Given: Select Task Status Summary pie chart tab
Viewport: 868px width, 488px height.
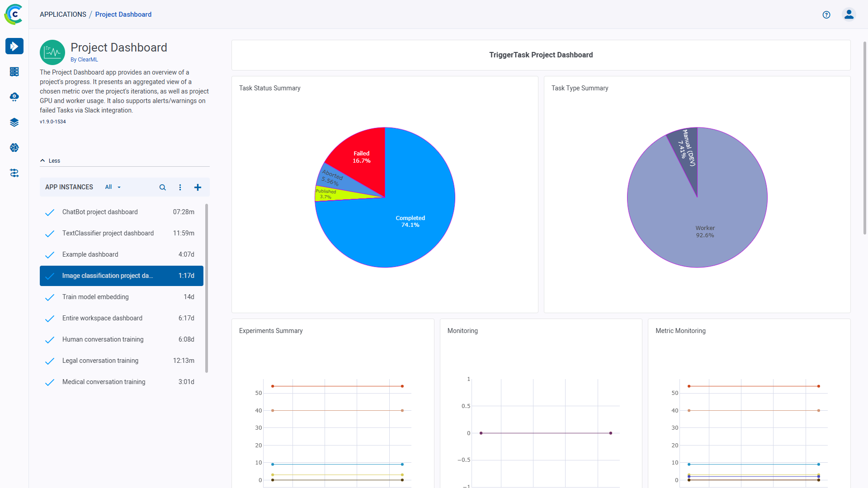Looking at the screenshot, I should (270, 88).
